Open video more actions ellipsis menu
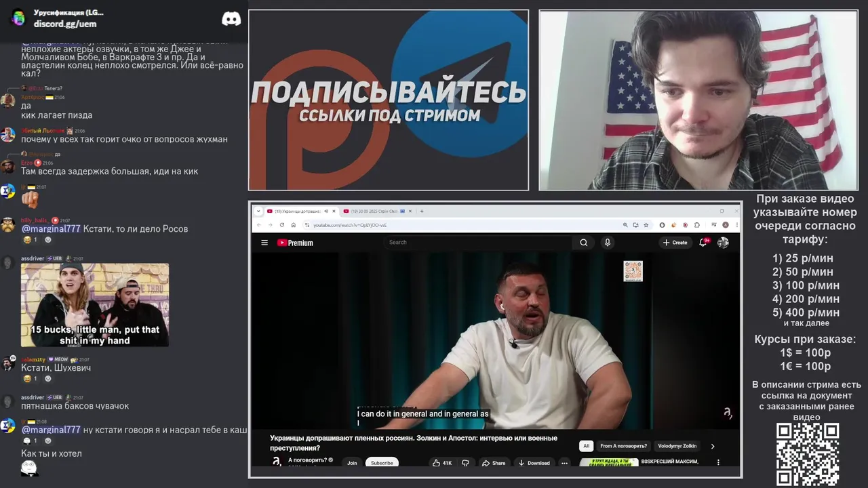 pos(564,463)
